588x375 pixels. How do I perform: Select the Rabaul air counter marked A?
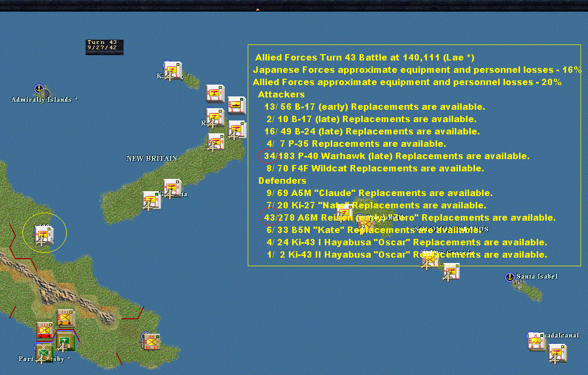[215, 117]
